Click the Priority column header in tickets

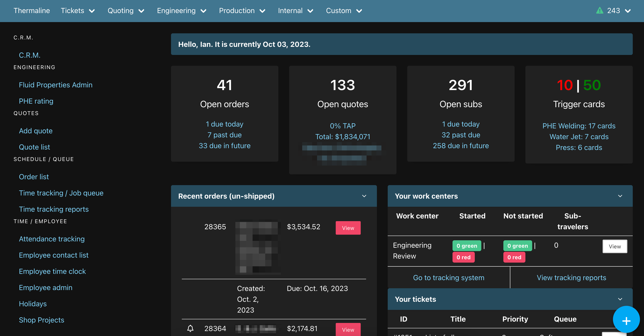[515, 319]
